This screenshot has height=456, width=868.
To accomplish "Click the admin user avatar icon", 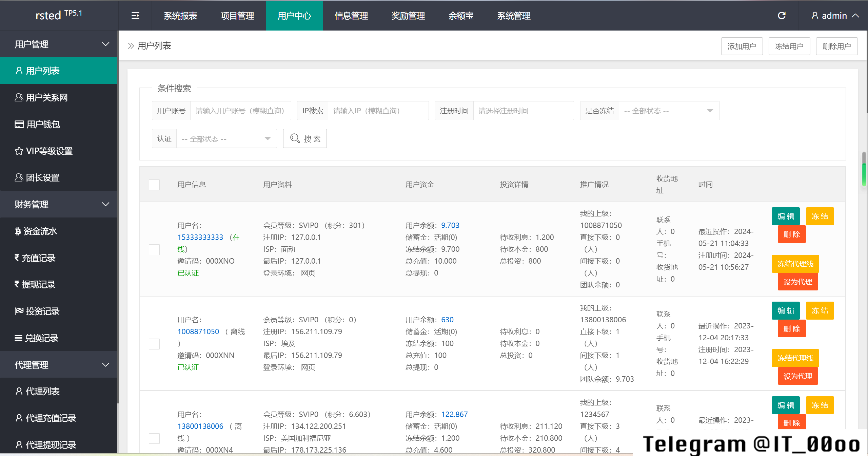I will (x=815, y=16).
